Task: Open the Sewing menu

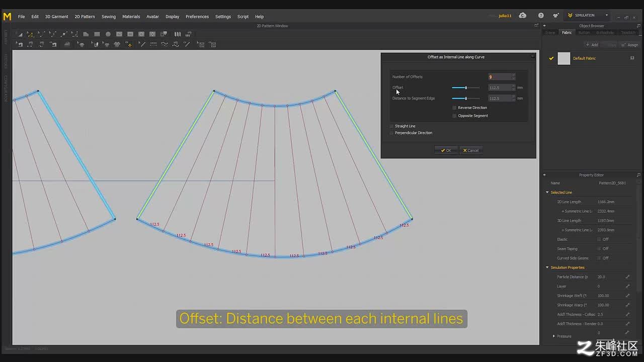Action: point(109,17)
